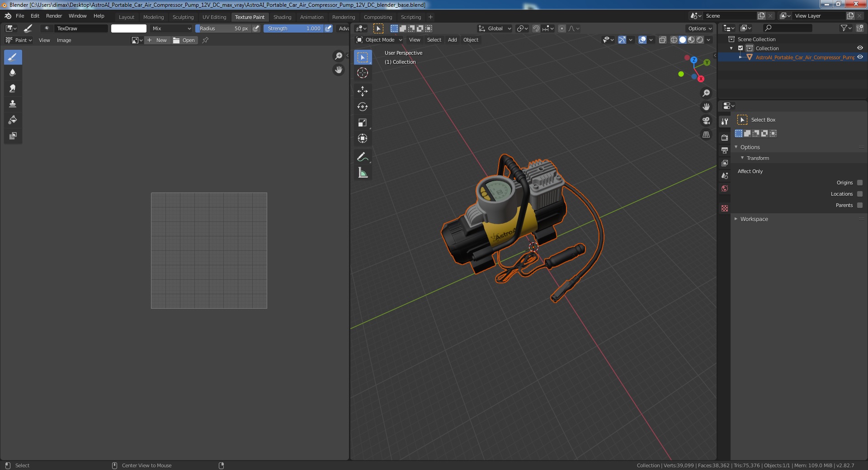Open the Render menu
The width and height of the screenshot is (868, 470).
coord(54,16)
